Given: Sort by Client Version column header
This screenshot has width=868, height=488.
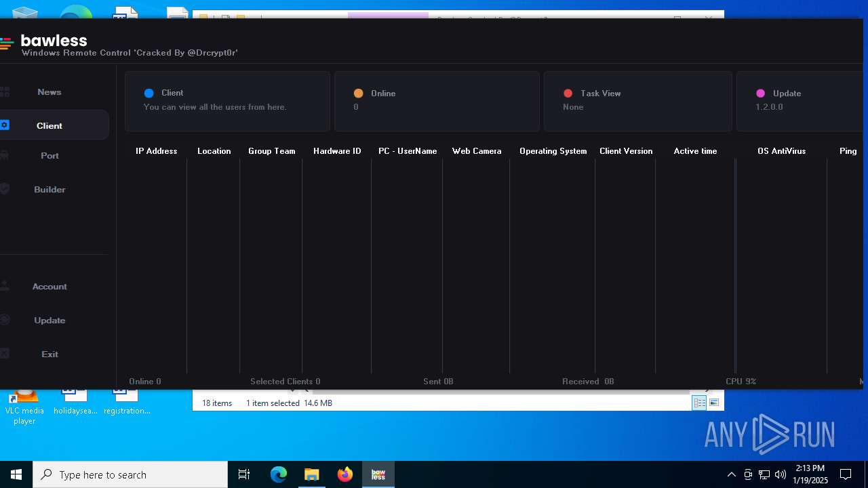Looking at the screenshot, I should pos(626,151).
